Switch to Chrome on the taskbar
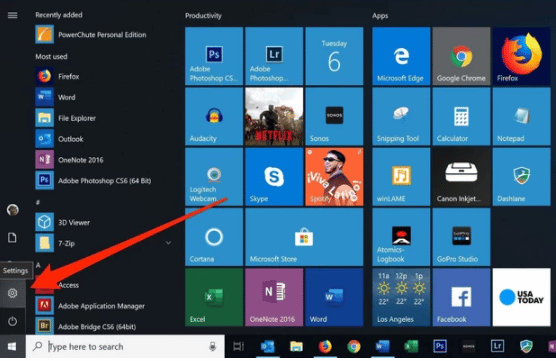 pos(354,346)
